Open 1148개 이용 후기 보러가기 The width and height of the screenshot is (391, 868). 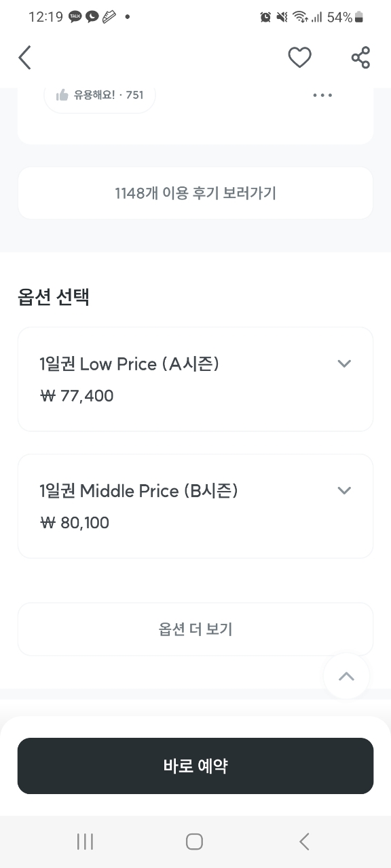click(x=195, y=193)
